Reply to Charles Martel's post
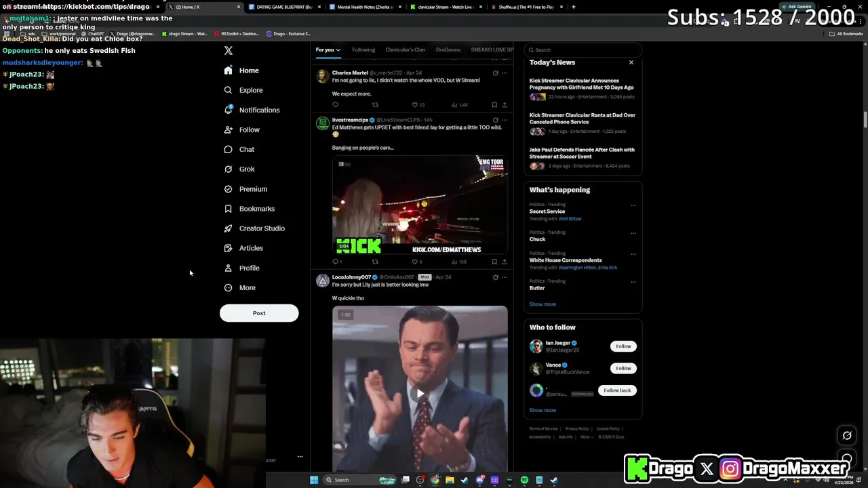The height and width of the screenshot is (488, 868). (x=335, y=105)
